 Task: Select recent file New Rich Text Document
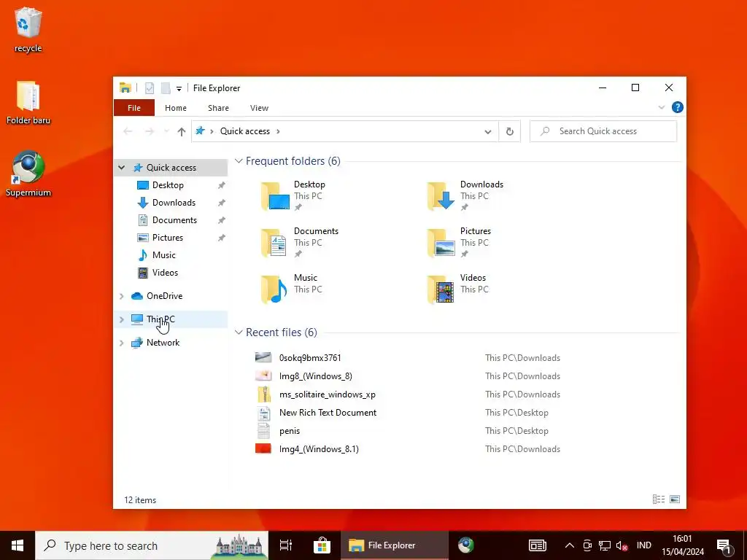328,413
